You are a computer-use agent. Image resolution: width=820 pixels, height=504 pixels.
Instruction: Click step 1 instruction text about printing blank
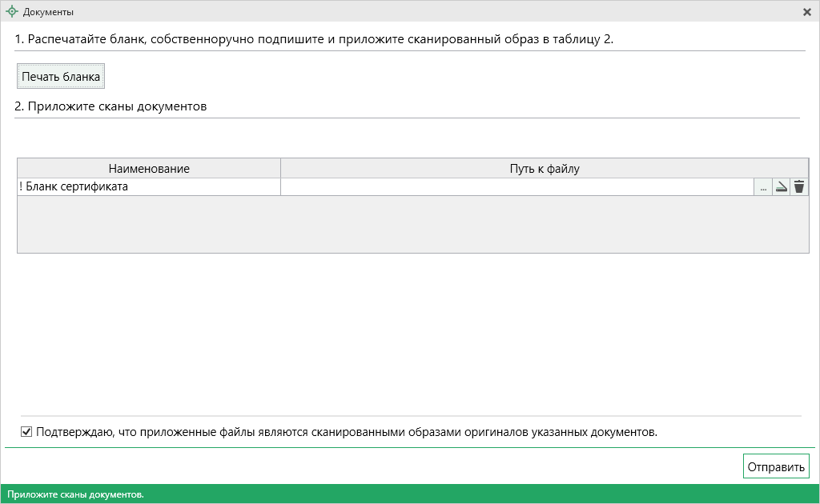[x=314, y=39]
